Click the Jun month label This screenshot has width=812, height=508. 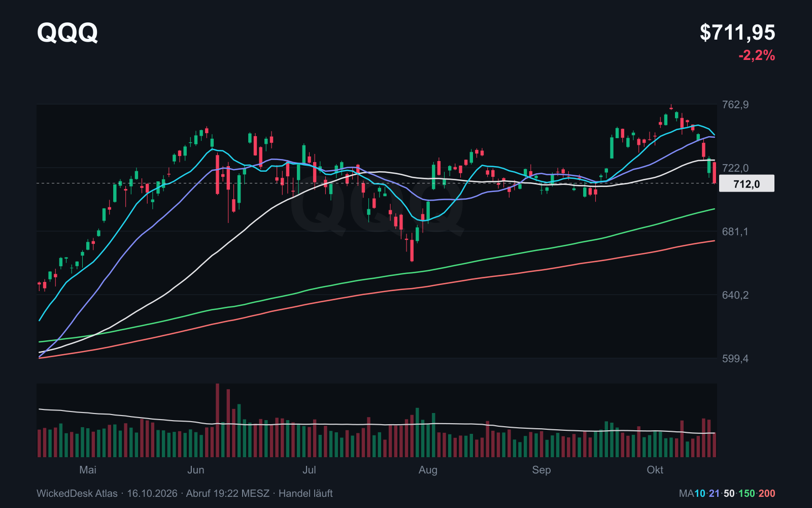(x=196, y=470)
